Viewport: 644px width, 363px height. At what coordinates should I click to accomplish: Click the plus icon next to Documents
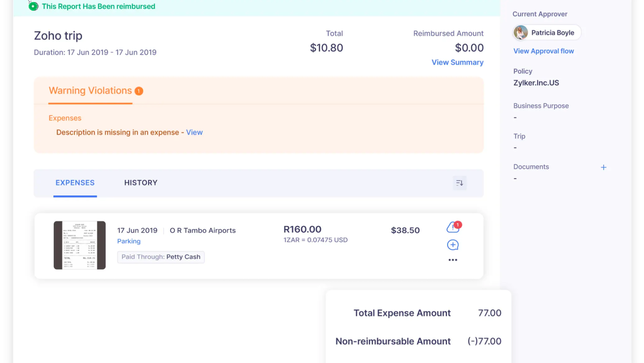603,167
